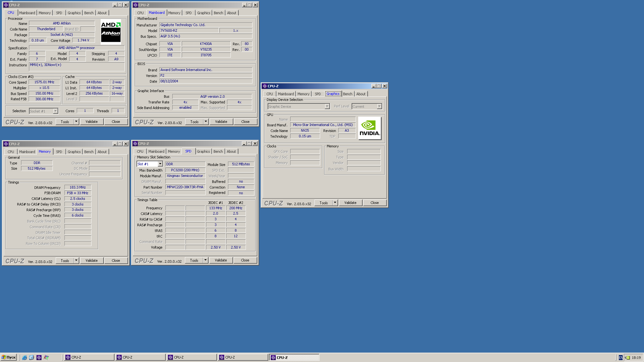Click Close button in the Graphics window
This screenshot has height=362, width=644.
click(x=375, y=203)
